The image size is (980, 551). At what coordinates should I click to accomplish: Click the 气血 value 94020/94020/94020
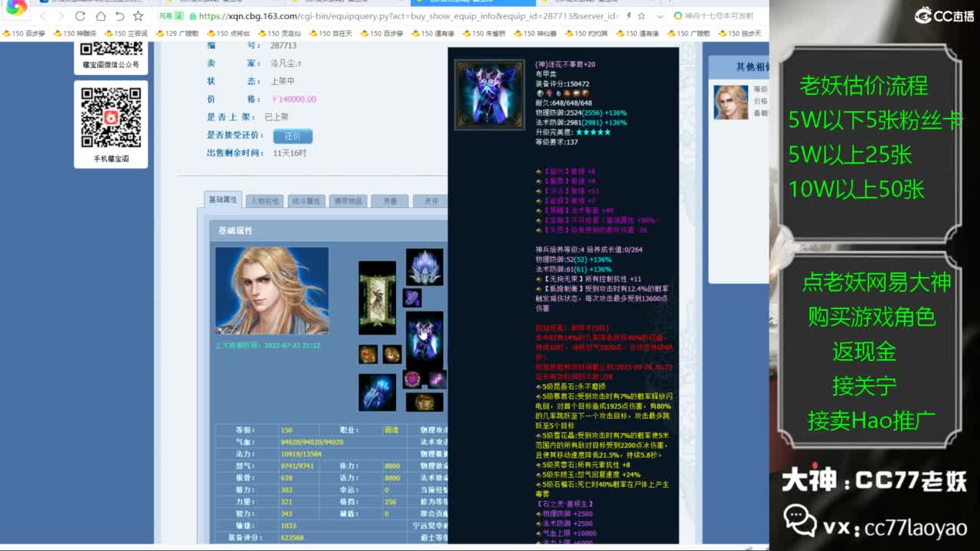[x=312, y=442]
